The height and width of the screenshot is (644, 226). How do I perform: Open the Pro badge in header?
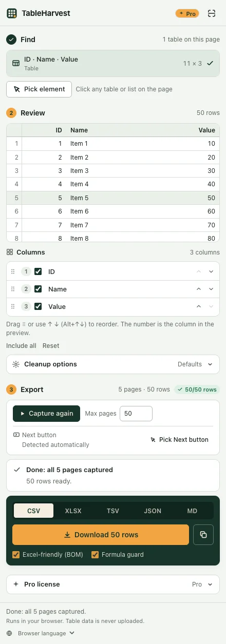click(187, 13)
